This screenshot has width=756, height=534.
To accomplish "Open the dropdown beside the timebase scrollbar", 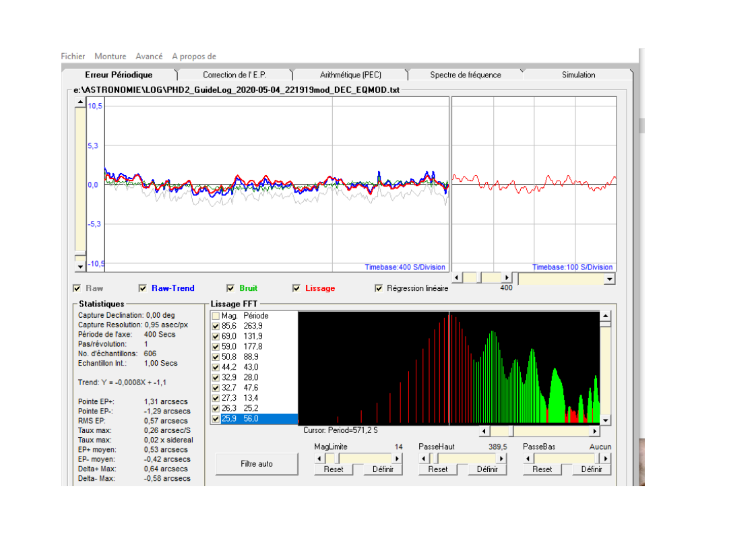I will tap(610, 279).
